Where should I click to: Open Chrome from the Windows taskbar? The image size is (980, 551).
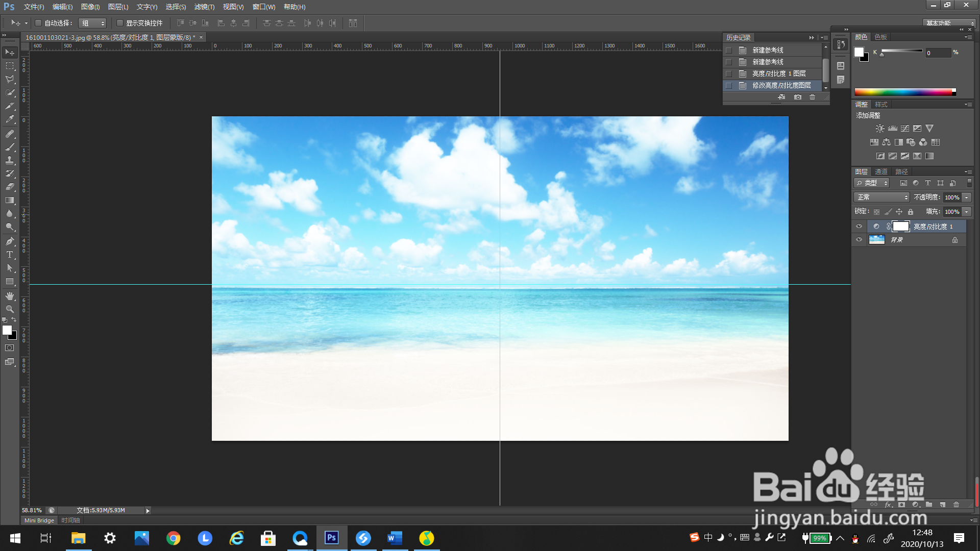[x=174, y=538]
